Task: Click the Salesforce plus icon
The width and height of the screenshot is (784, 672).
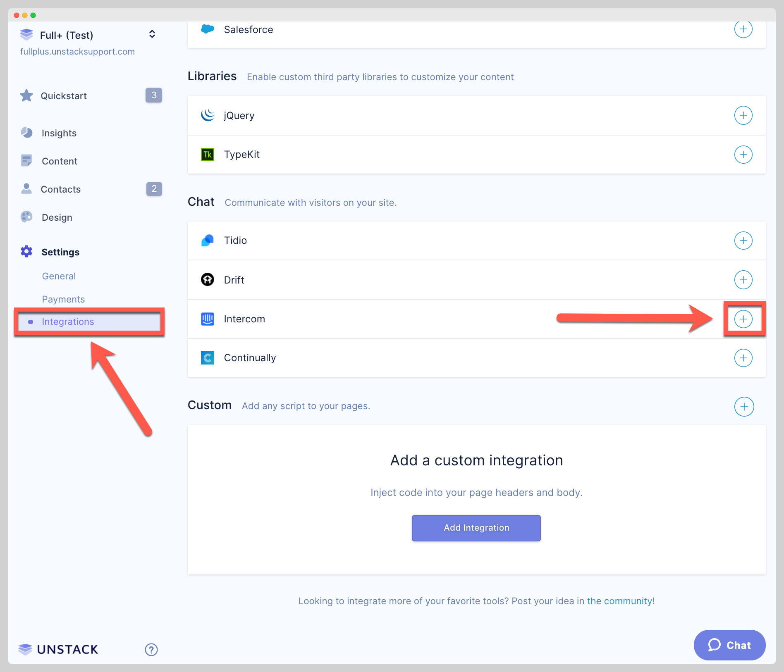Action: (x=743, y=29)
